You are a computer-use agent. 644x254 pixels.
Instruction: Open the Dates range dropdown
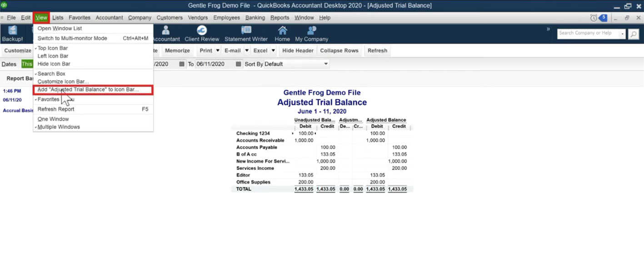coord(27,64)
